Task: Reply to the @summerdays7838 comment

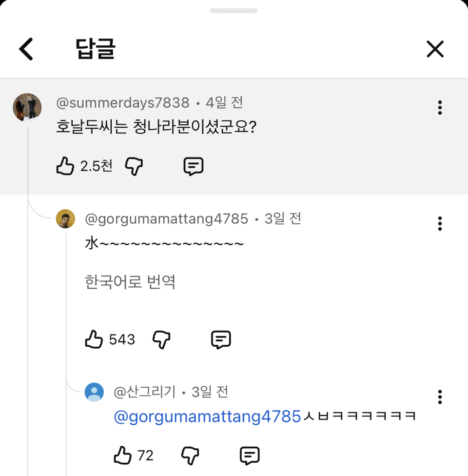Action: [x=193, y=166]
